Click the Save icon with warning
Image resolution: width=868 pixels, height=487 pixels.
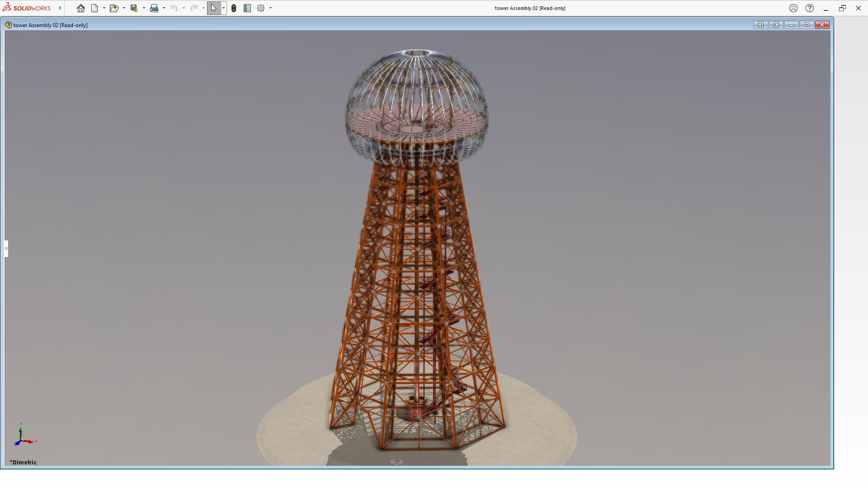pos(134,8)
